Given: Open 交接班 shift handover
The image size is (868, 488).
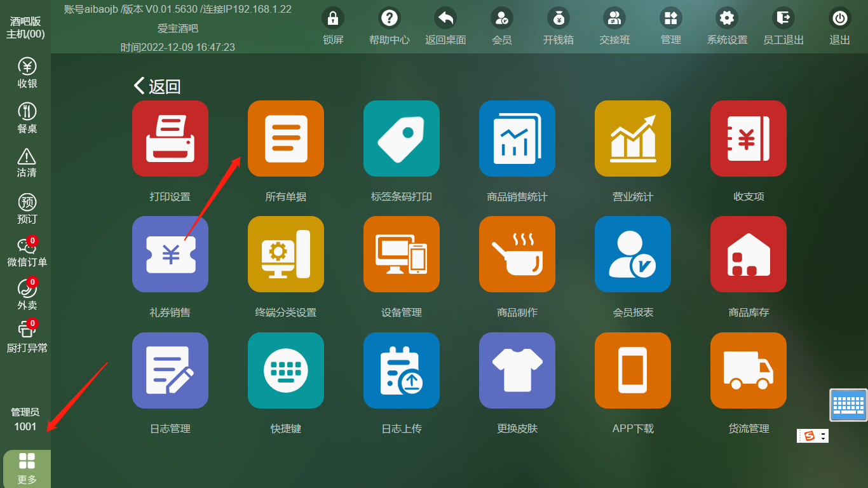Looking at the screenshot, I should coord(614,27).
